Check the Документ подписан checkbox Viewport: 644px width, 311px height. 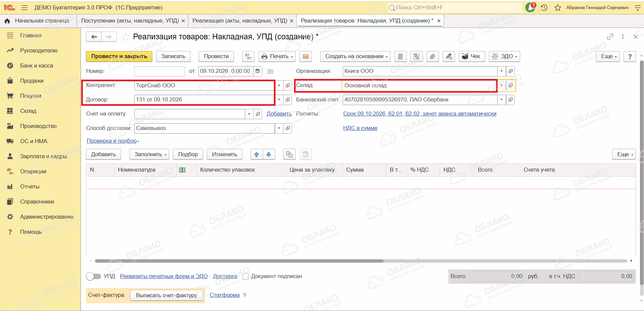246,276
